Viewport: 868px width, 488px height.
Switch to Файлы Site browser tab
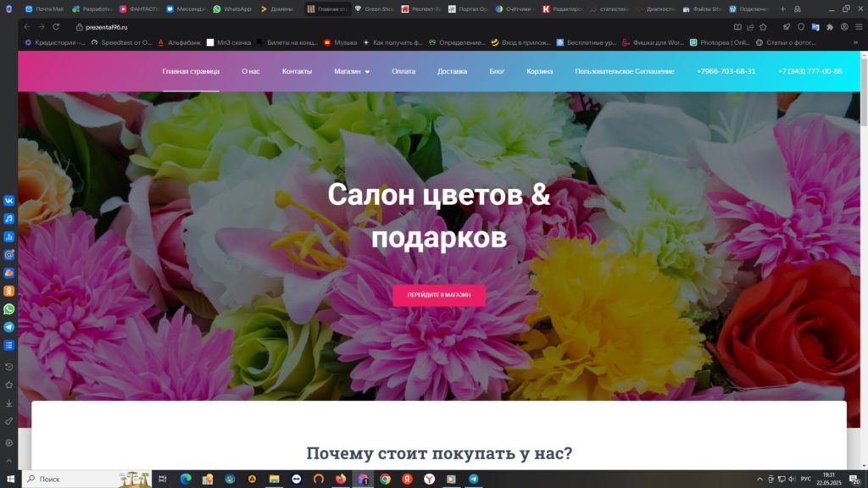(x=703, y=8)
